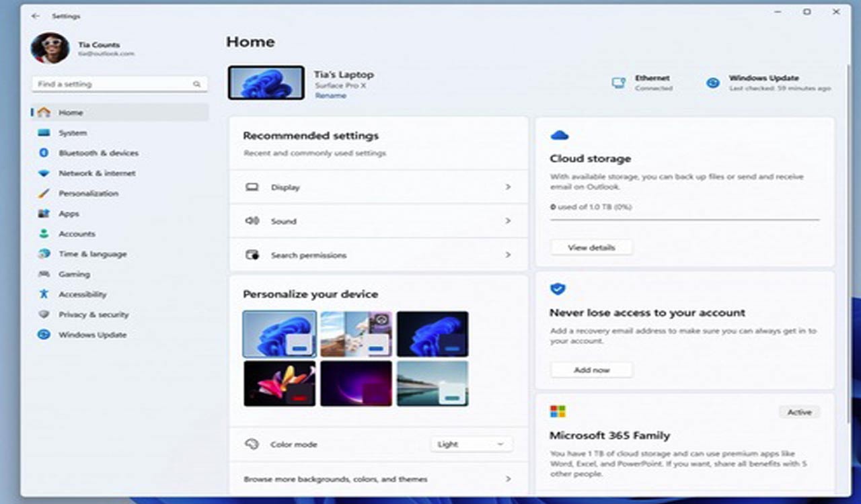Open the Color mode dropdown
The width and height of the screenshot is (861, 504).
tap(471, 444)
